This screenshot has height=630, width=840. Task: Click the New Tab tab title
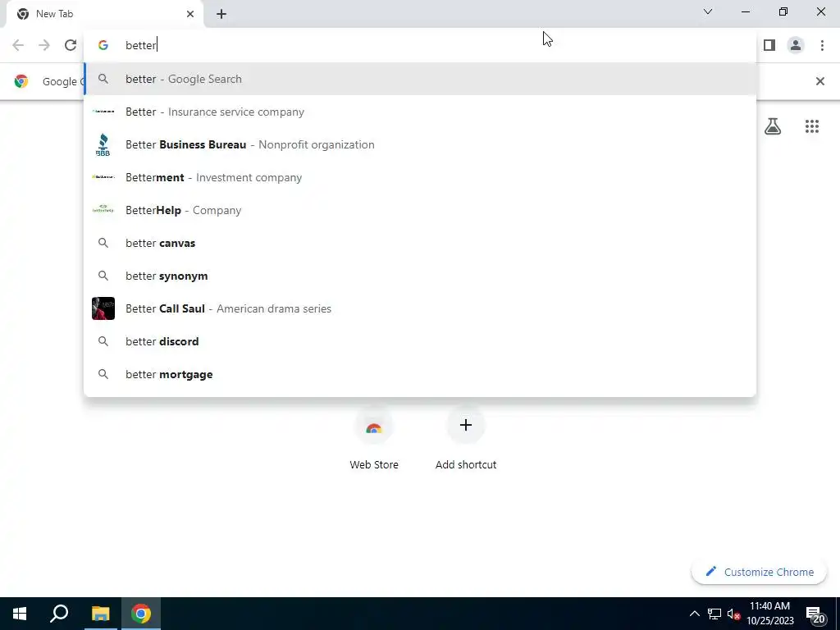(55, 14)
